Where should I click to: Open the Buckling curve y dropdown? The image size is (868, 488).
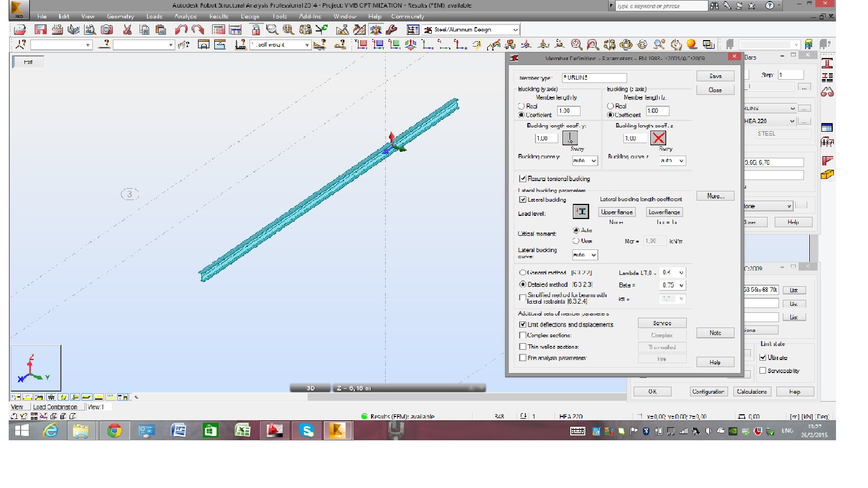point(584,160)
